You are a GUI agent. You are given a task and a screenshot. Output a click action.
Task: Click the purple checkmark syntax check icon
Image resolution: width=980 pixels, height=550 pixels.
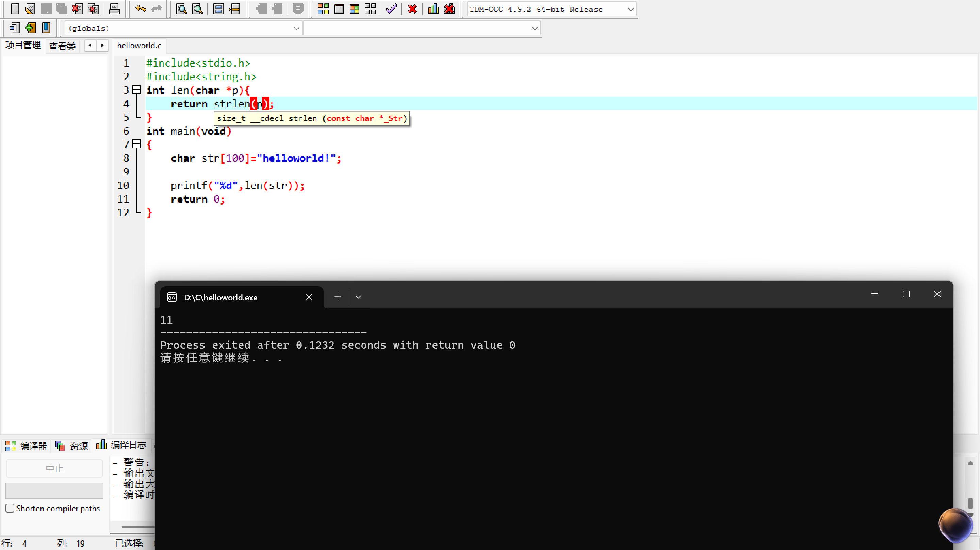tap(391, 9)
